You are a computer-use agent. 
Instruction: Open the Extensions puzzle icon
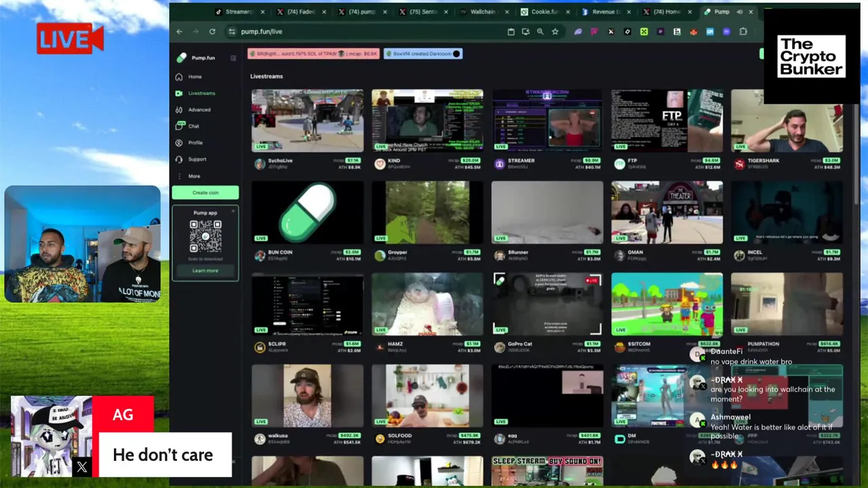[743, 31]
